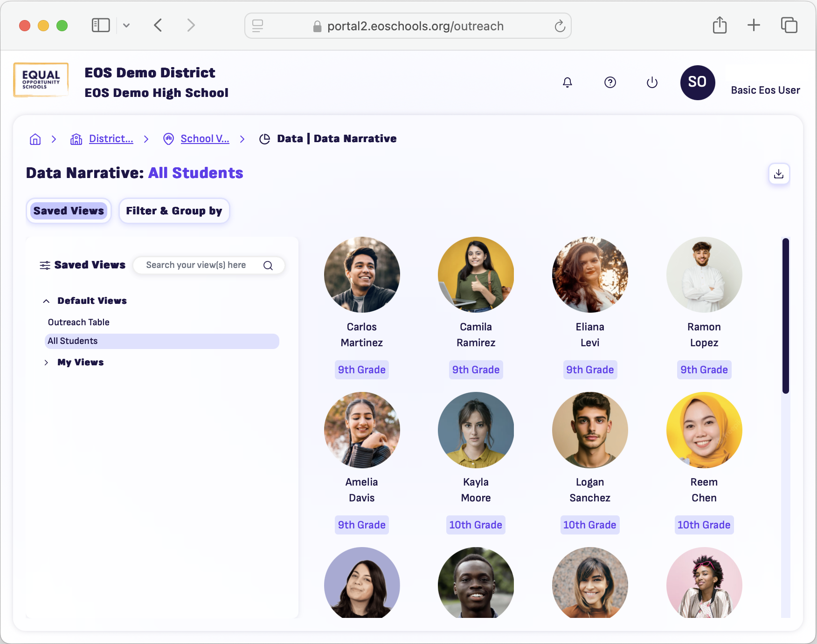The width and height of the screenshot is (817, 644).
Task: Click the Equal Opportunity Schools logo
Action: [41, 80]
